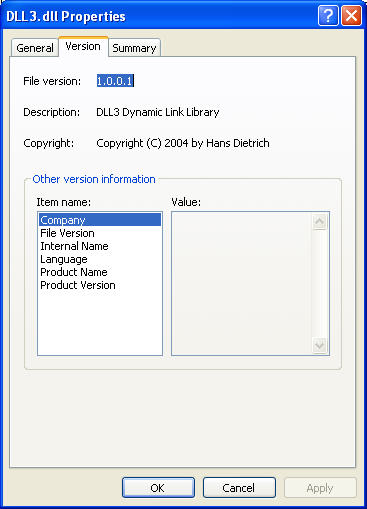Screen dimensions: 367x509
Task: Click the Copyright 2004 Hans Dietrich text
Action: point(183,143)
